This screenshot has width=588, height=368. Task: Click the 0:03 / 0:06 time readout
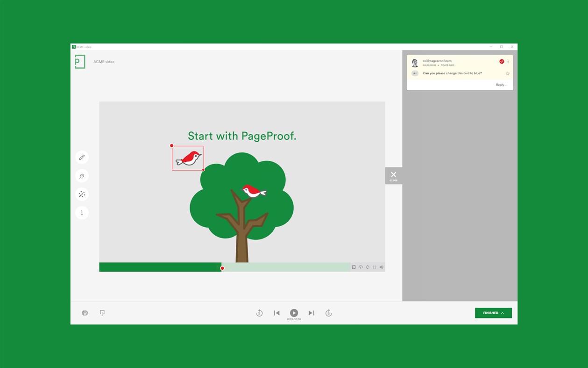pyautogui.click(x=294, y=319)
